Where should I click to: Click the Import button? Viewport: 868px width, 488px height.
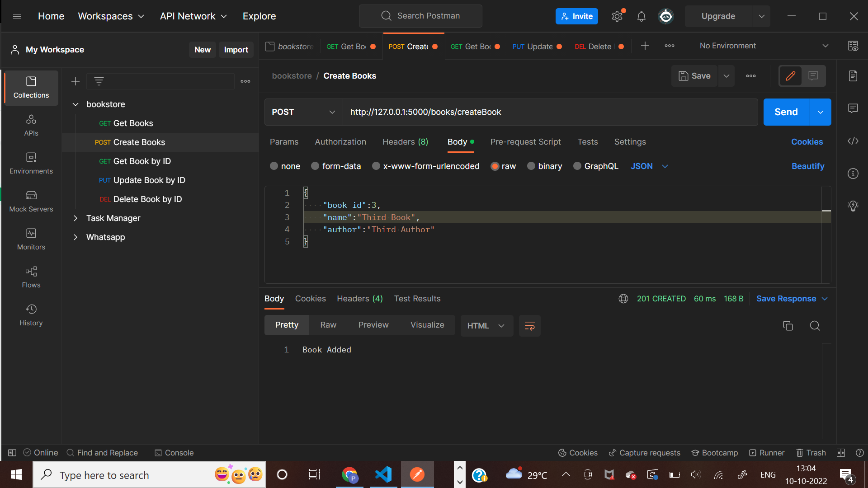pyautogui.click(x=236, y=50)
